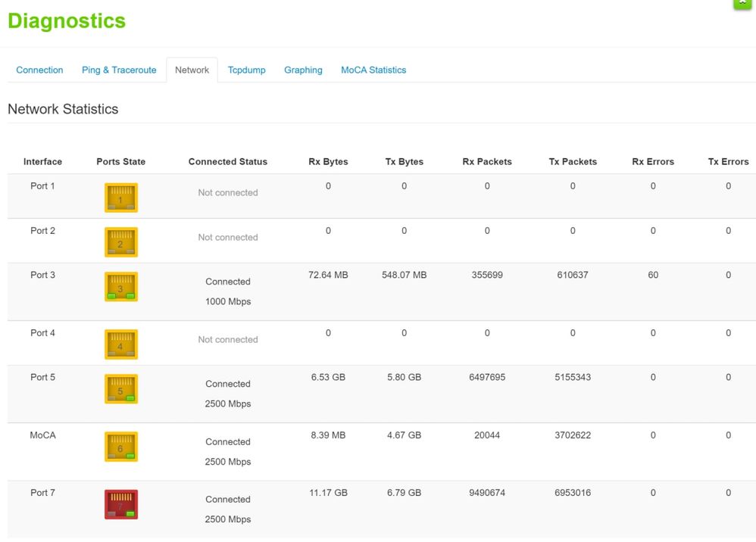Click the Port 3 ethernet port icon
The image size is (756, 542).
tap(120, 288)
